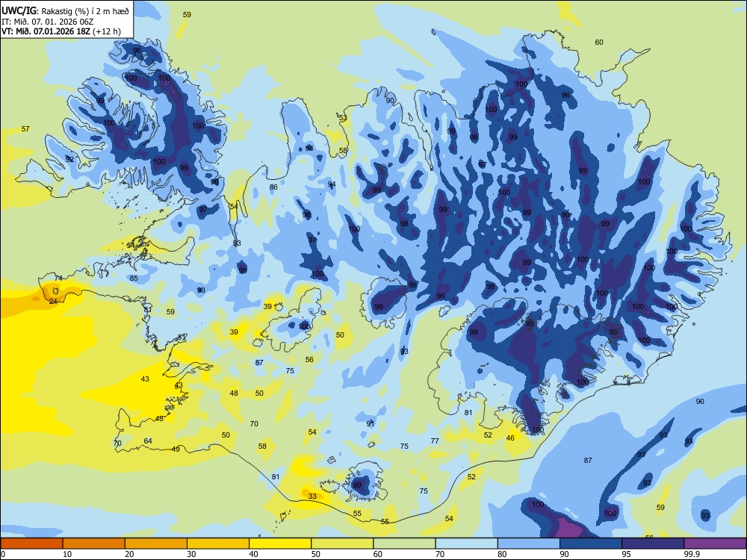The image size is (747, 560).
Task: Click the '10' legend tick label
Action: click(x=67, y=554)
